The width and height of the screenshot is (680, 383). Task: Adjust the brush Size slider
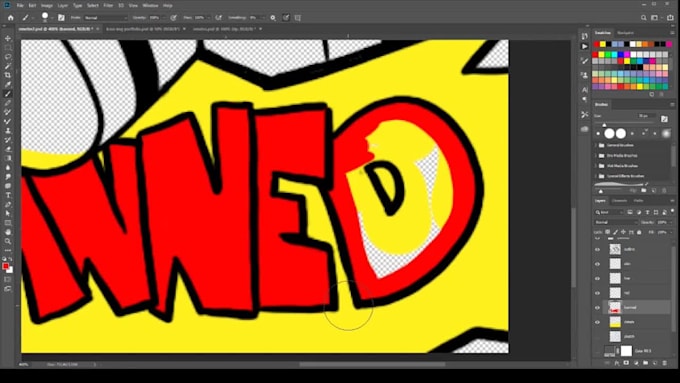tap(605, 124)
